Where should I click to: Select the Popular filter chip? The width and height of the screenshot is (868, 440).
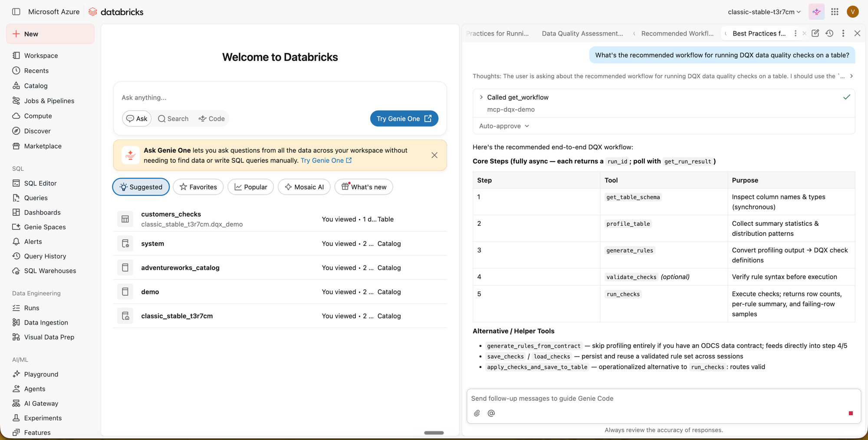tap(251, 187)
